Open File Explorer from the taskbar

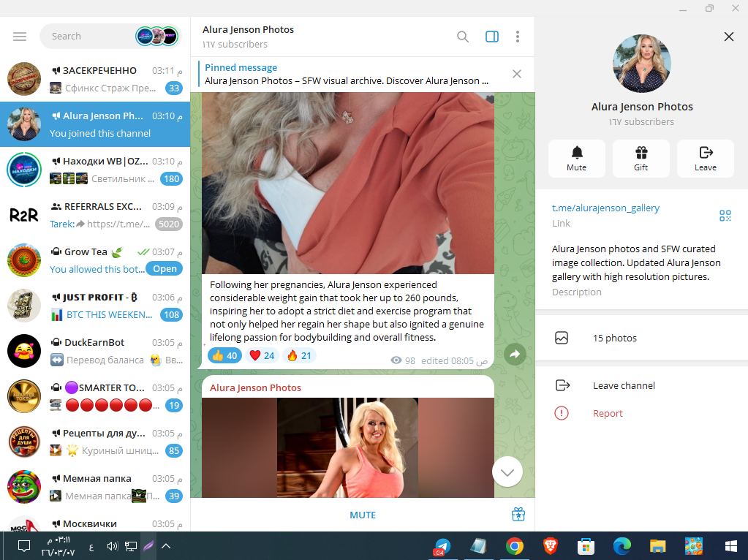point(657,546)
